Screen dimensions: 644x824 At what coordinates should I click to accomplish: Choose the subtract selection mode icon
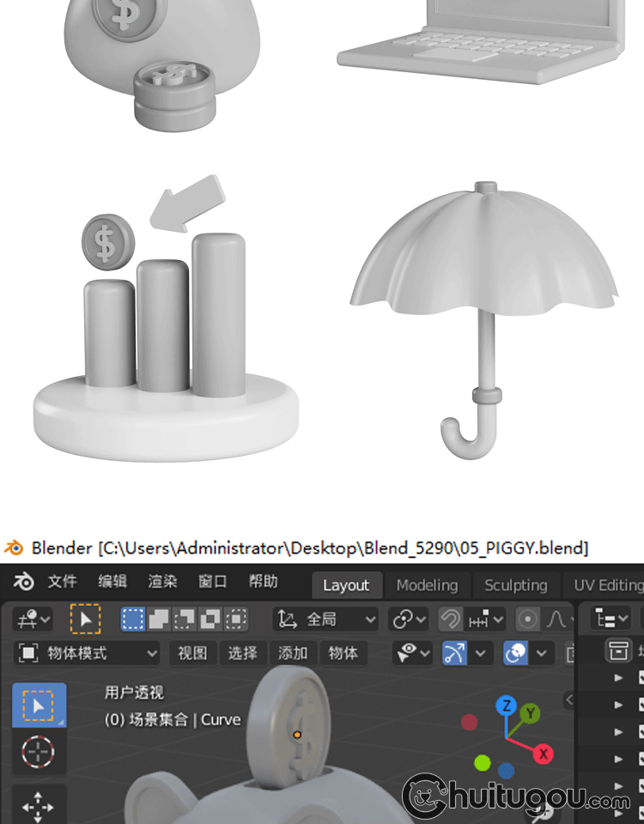point(184,619)
